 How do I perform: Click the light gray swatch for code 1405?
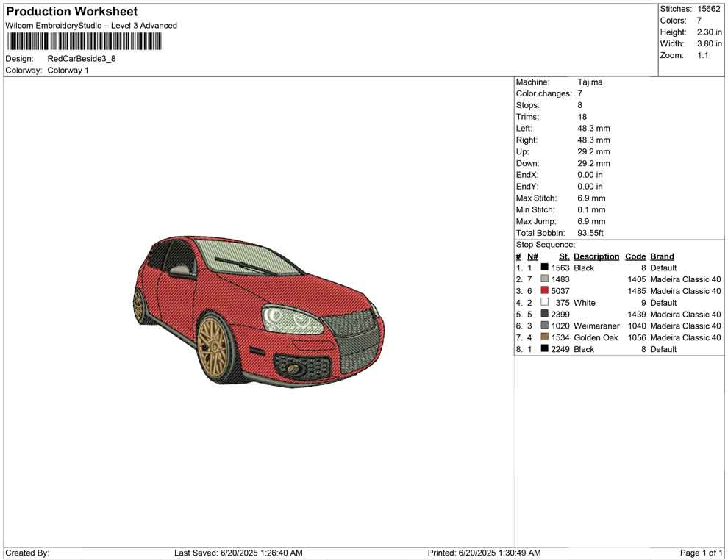pos(544,279)
